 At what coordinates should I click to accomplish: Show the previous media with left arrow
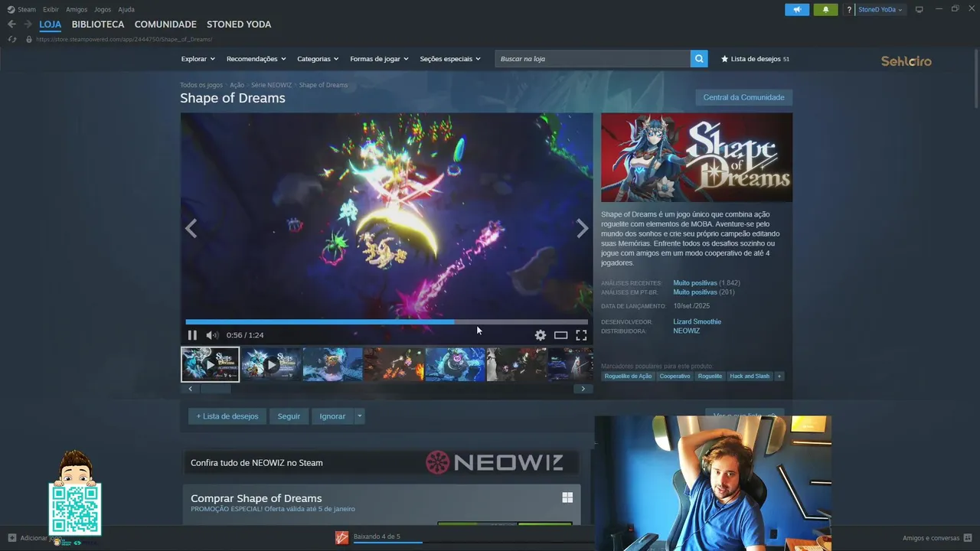pyautogui.click(x=191, y=228)
